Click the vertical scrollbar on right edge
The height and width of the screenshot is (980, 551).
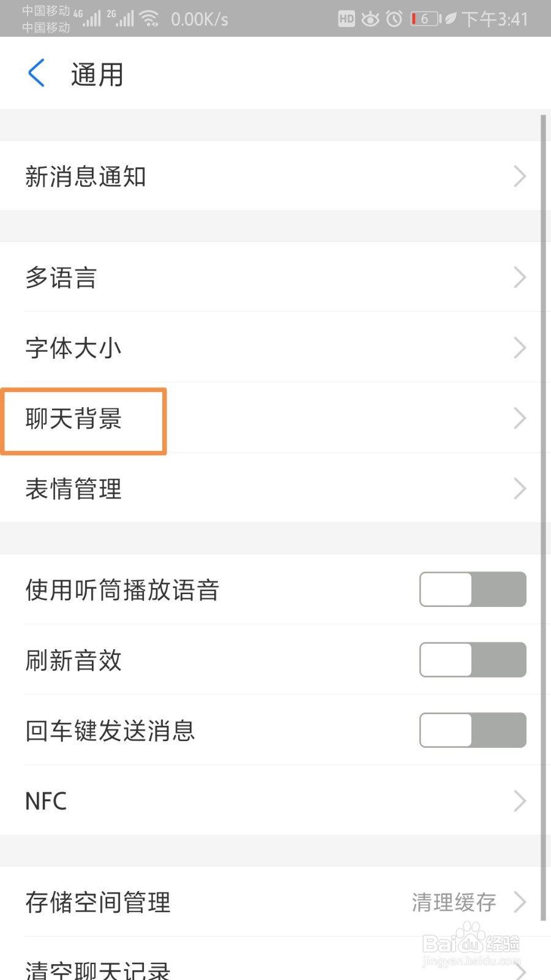click(x=543, y=518)
